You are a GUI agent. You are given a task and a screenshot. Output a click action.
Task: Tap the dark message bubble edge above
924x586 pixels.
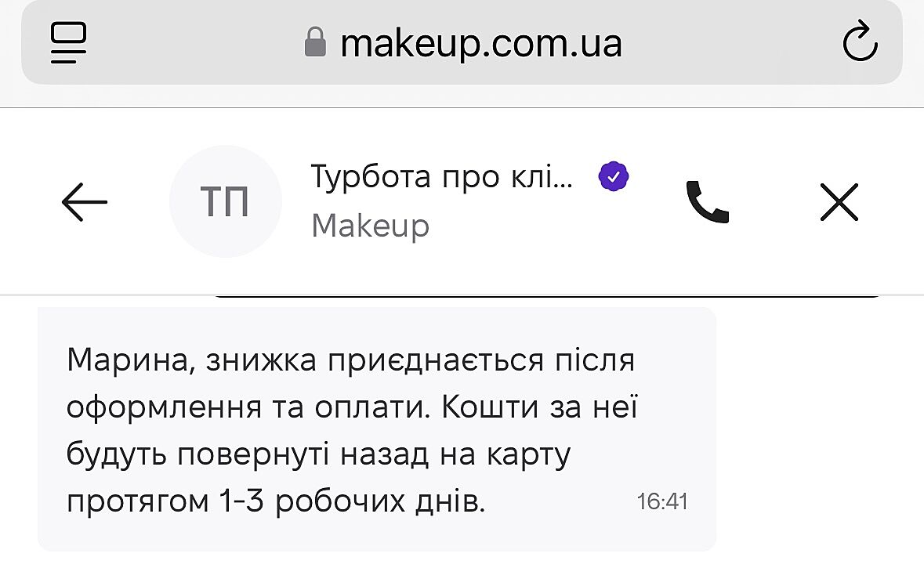click(x=549, y=297)
